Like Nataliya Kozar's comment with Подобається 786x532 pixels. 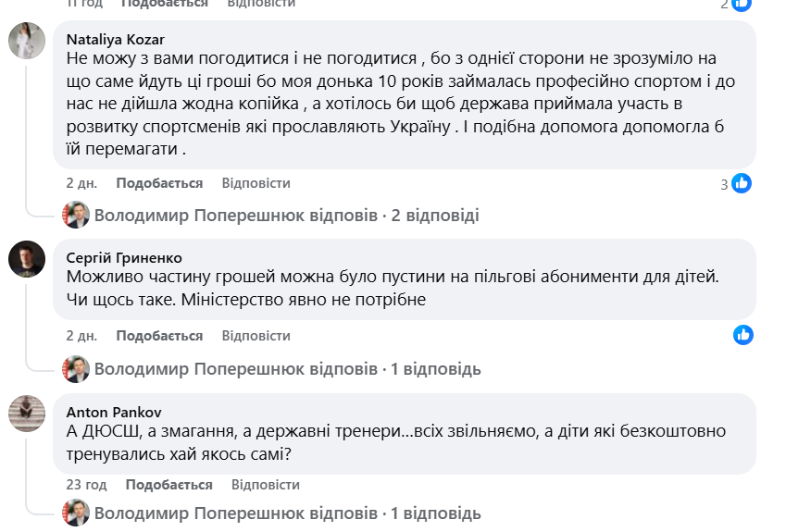tap(159, 183)
